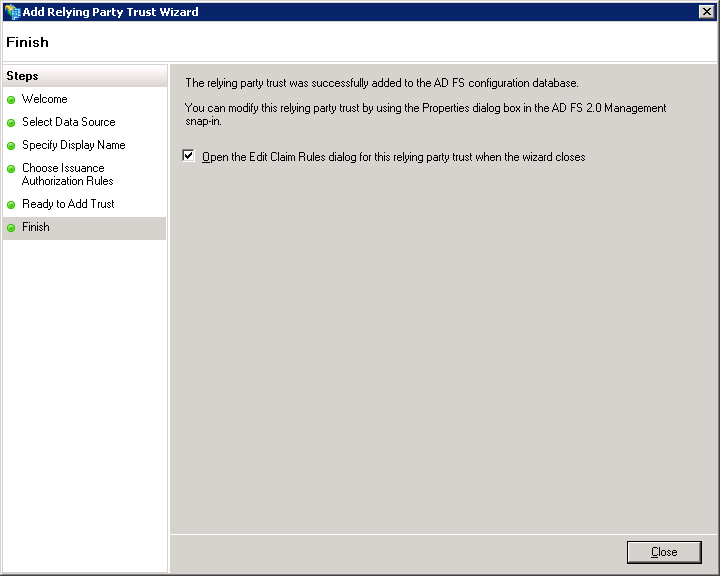Go to the Select Data Source step label
The height and width of the screenshot is (576, 720).
[x=69, y=122]
